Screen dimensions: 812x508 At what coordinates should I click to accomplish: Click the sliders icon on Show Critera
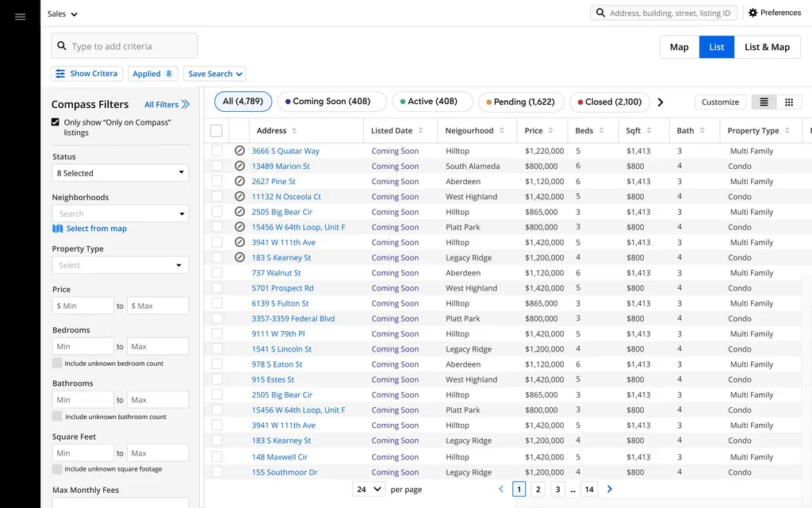pyautogui.click(x=60, y=74)
